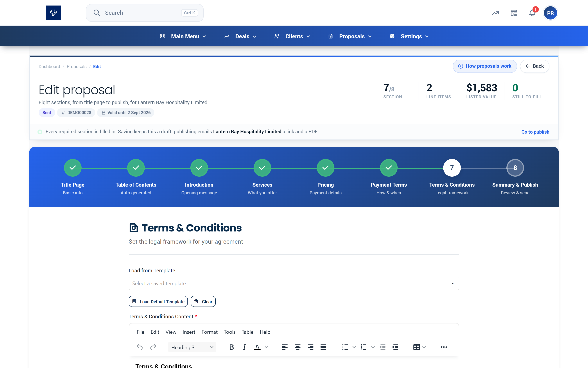588x368 pixels.
Task: Show more toolbar options (three dots)
Action: pos(444,347)
